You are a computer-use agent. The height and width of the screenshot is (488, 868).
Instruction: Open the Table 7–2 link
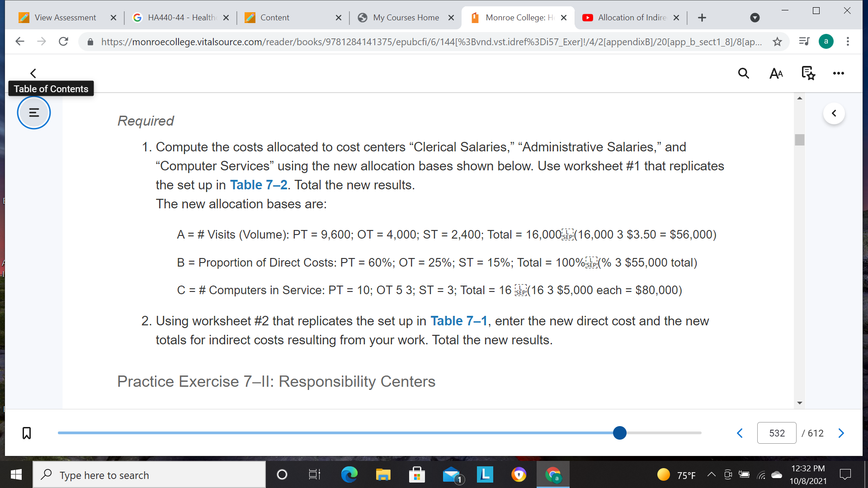point(259,185)
